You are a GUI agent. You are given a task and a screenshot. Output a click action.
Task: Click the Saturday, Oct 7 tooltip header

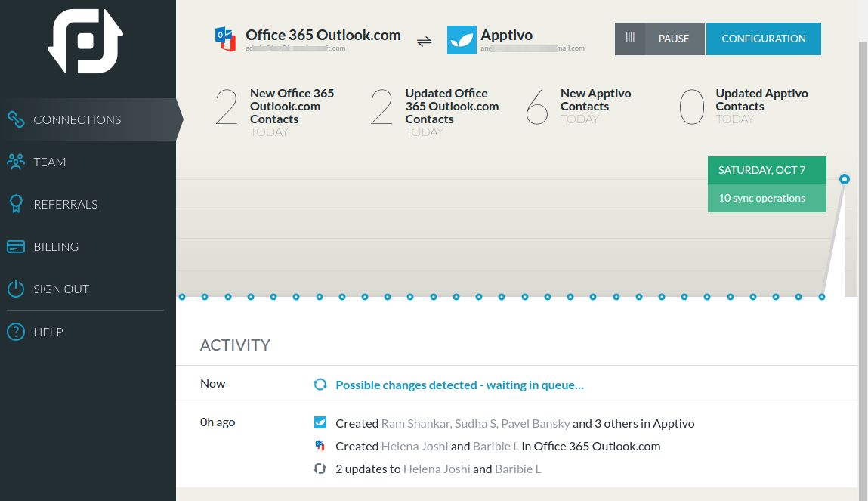(x=767, y=170)
